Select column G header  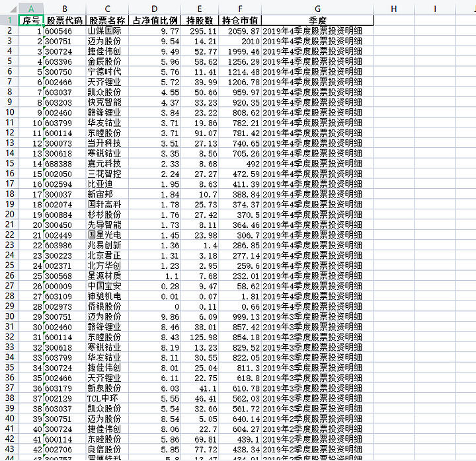[x=317, y=9]
